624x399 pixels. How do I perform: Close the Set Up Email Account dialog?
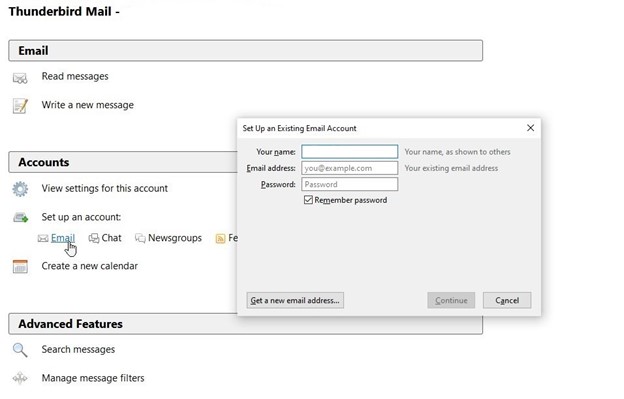(x=530, y=128)
